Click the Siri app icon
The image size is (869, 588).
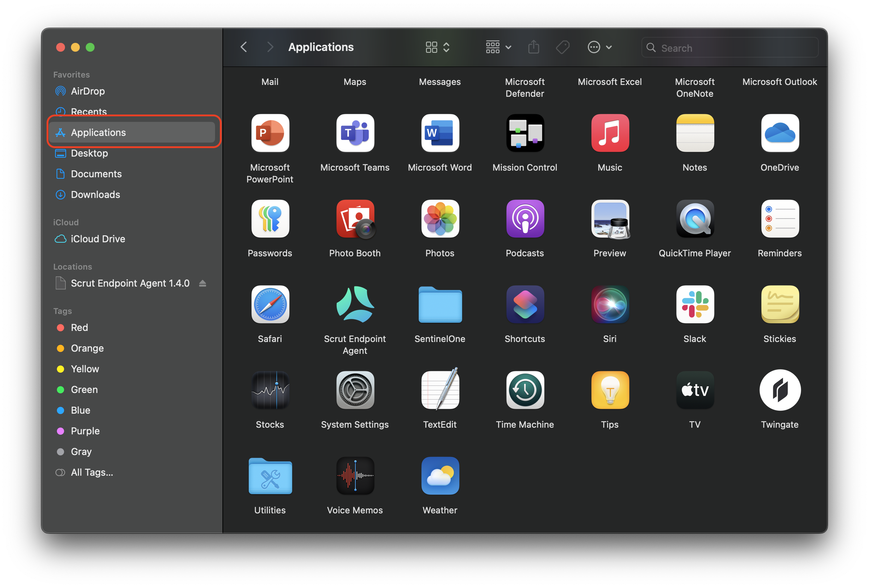tap(610, 304)
